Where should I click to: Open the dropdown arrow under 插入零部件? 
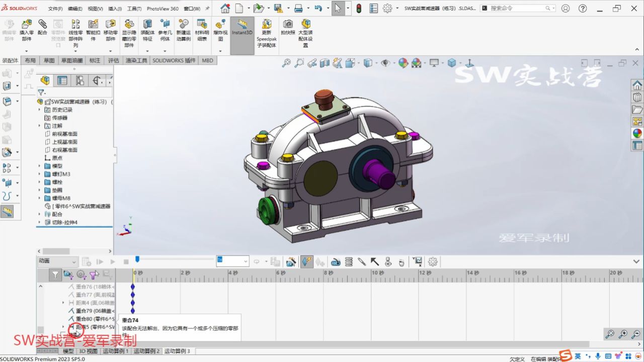(x=26, y=51)
